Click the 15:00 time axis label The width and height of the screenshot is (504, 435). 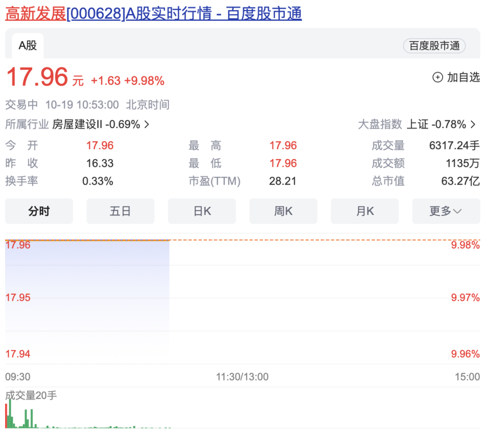point(467,377)
